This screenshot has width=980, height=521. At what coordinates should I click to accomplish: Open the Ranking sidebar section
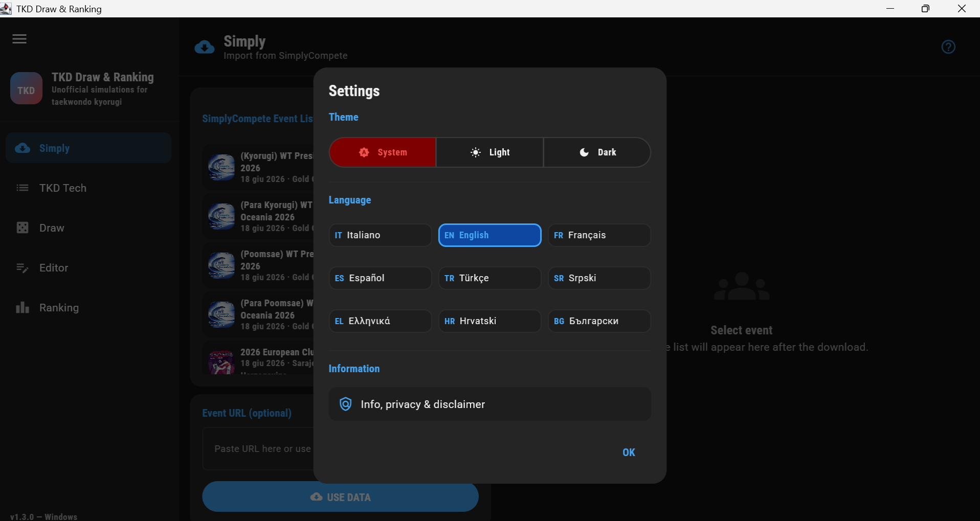[x=88, y=308]
